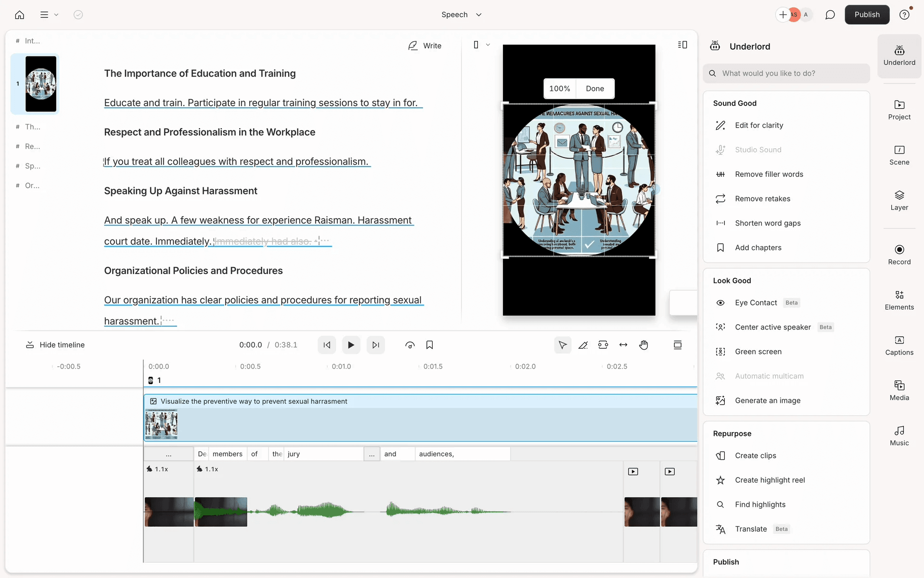Click the comments speech bubble icon
The image size is (924, 578).
830,14
